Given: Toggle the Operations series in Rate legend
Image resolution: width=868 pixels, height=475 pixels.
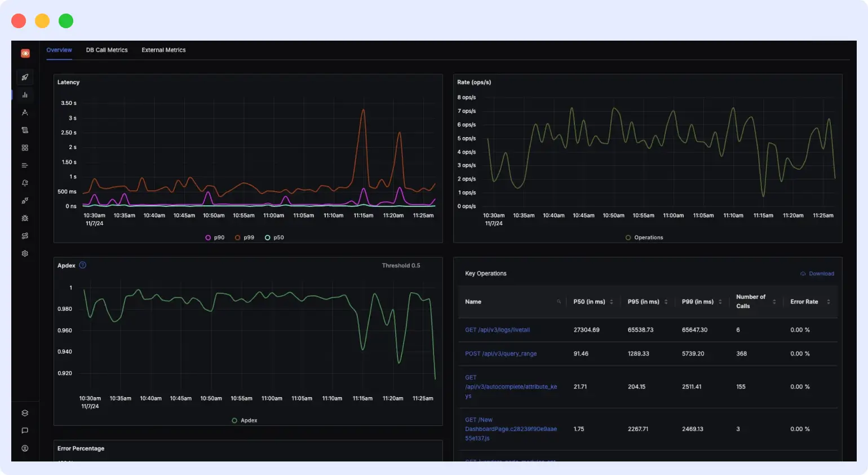Looking at the screenshot, I should [x=644, y=237].
